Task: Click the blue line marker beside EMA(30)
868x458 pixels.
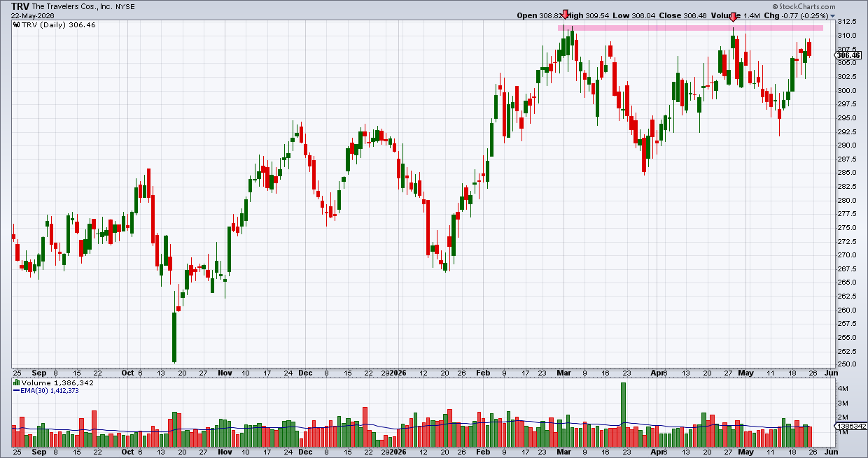Action: click(17, 391)
